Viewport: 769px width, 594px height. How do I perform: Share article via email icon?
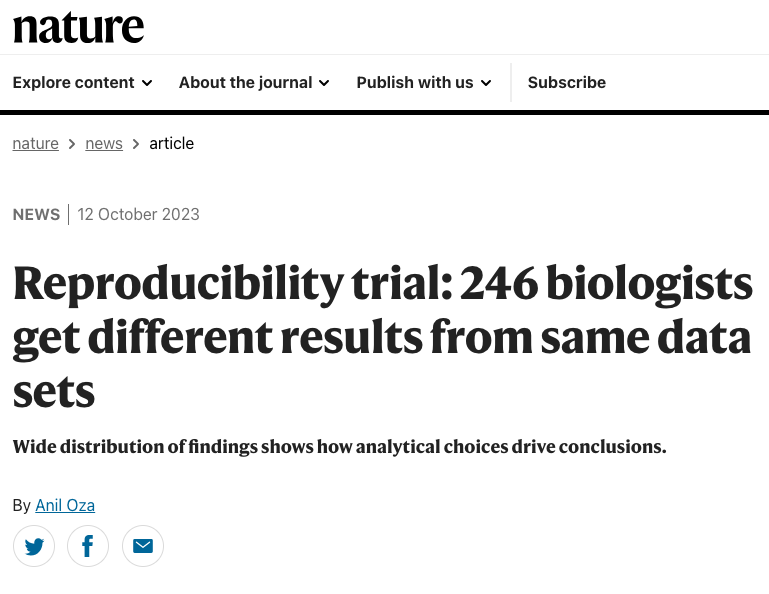pyautogui.click(x=143, y=546)
